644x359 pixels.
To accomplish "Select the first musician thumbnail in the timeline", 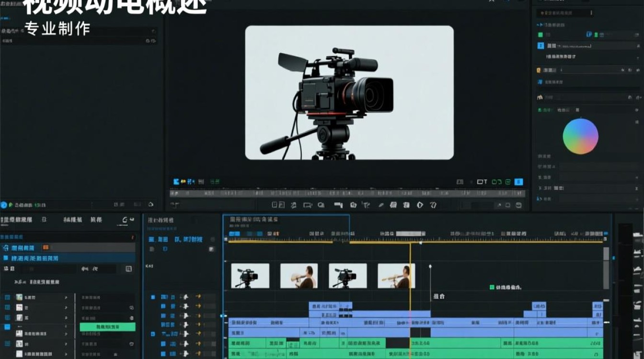I will point(299,276).
